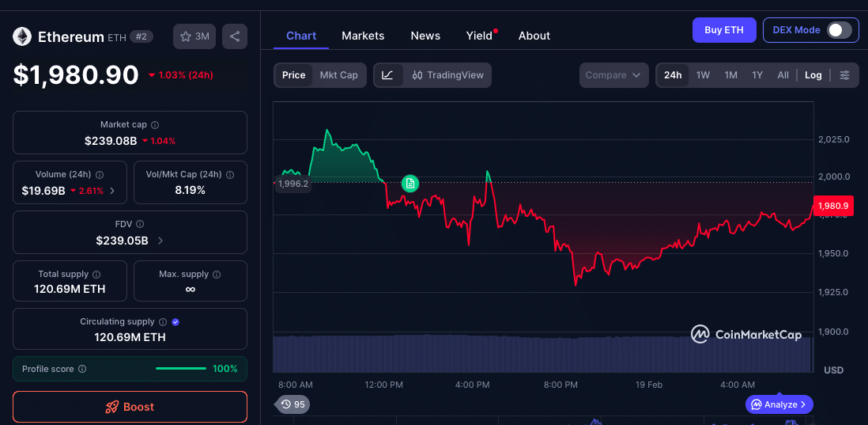Open the history counter showing 95
The image size is (868, 425).
(x=292, y=404)
